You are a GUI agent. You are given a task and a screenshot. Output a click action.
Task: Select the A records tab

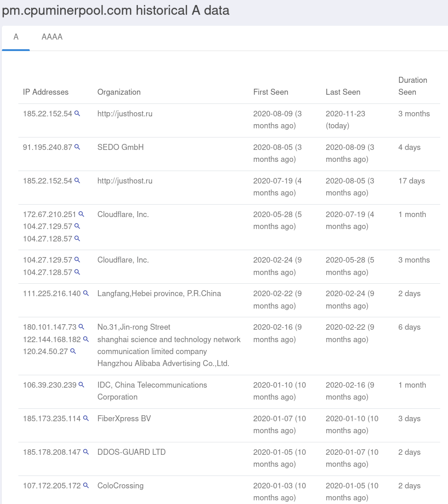coord(16,37)
